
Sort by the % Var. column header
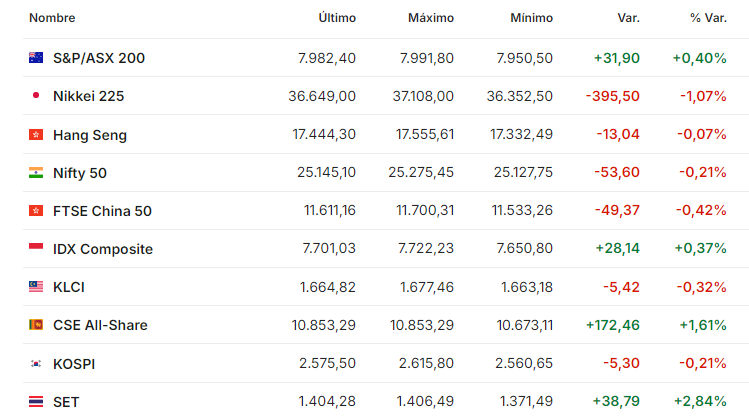[708, 18]
